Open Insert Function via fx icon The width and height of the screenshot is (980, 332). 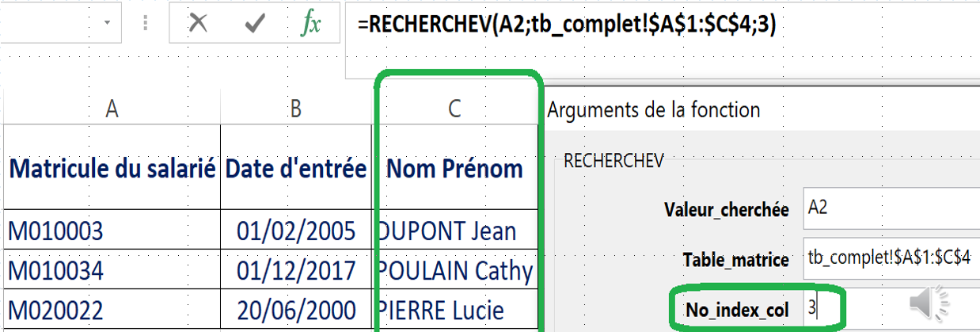click(x=311, y=24)
